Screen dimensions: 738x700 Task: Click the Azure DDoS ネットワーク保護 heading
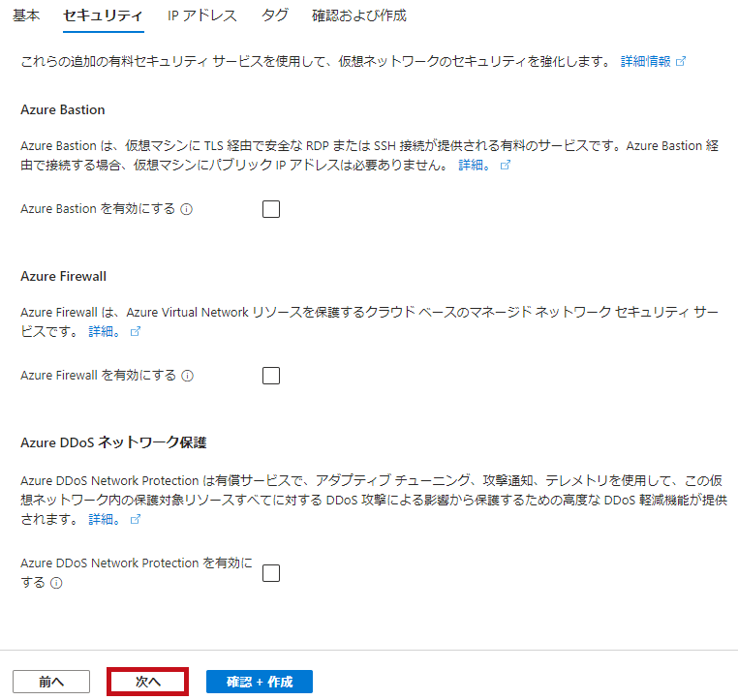click(x=113, y=442)
